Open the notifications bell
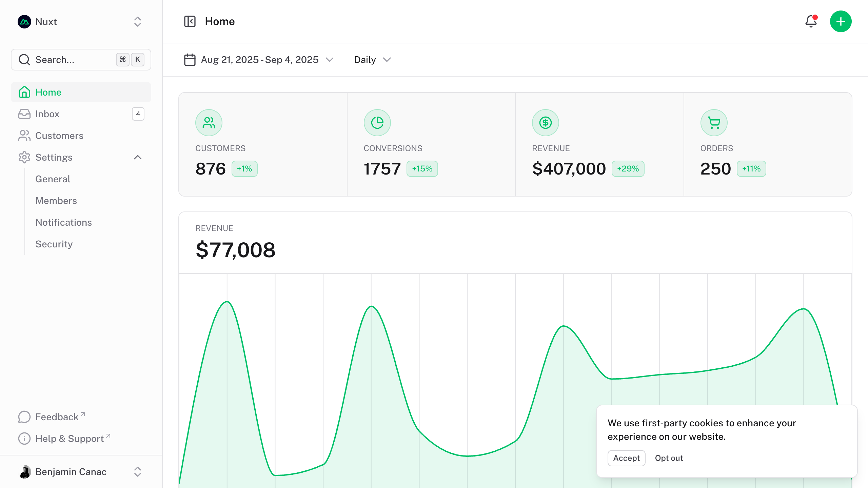Image resolution: width=868 pixels, height=488 pixels. click(x=811, y=21)
